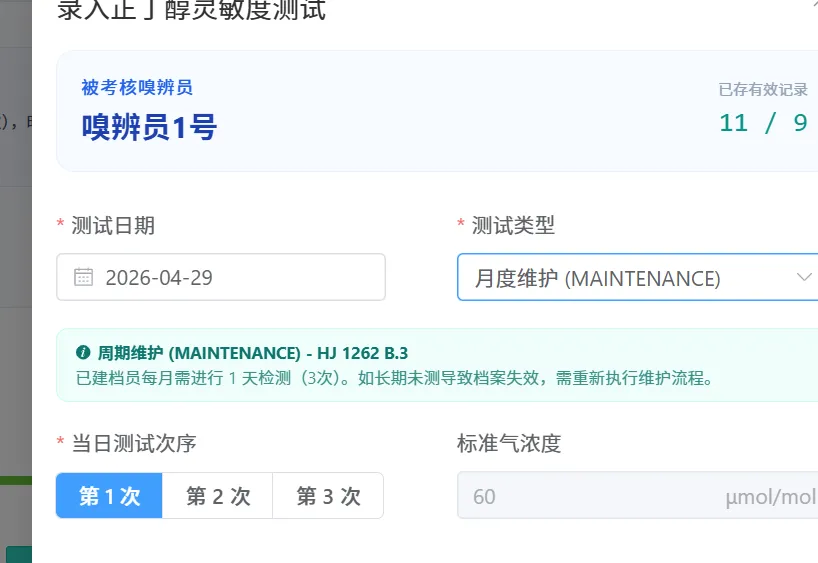Open the 测试日期 date field showing 2026-04-29
Screen dimensions: 818x563
click(x=221, y=277)
